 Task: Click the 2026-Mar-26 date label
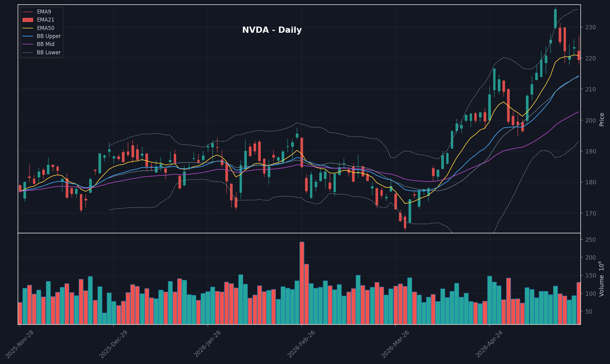(395, 344)
